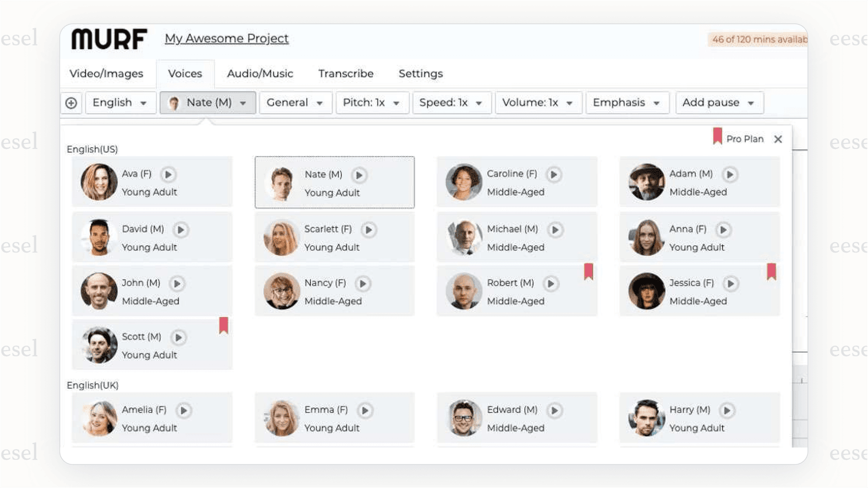Click the Pro Plan label text
868x488 pixels.
pyautogui.click(x=745, y=139)
